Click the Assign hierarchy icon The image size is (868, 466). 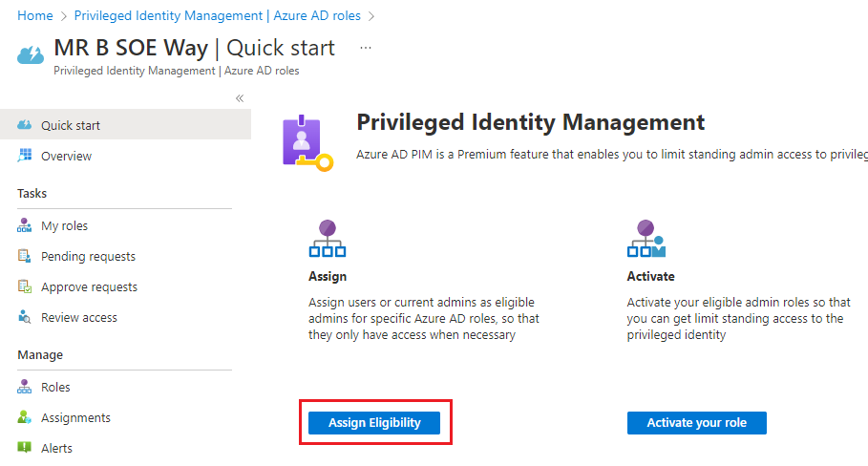(328, 239)
